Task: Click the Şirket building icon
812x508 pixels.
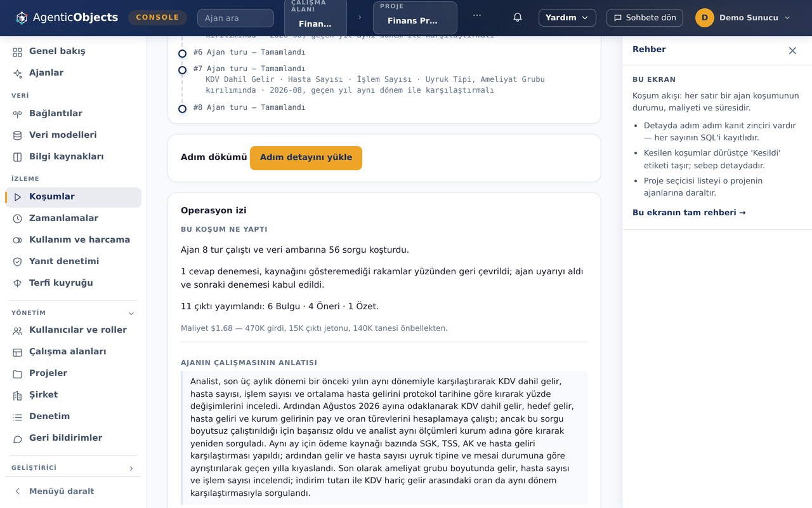Action: coord(18,395)
